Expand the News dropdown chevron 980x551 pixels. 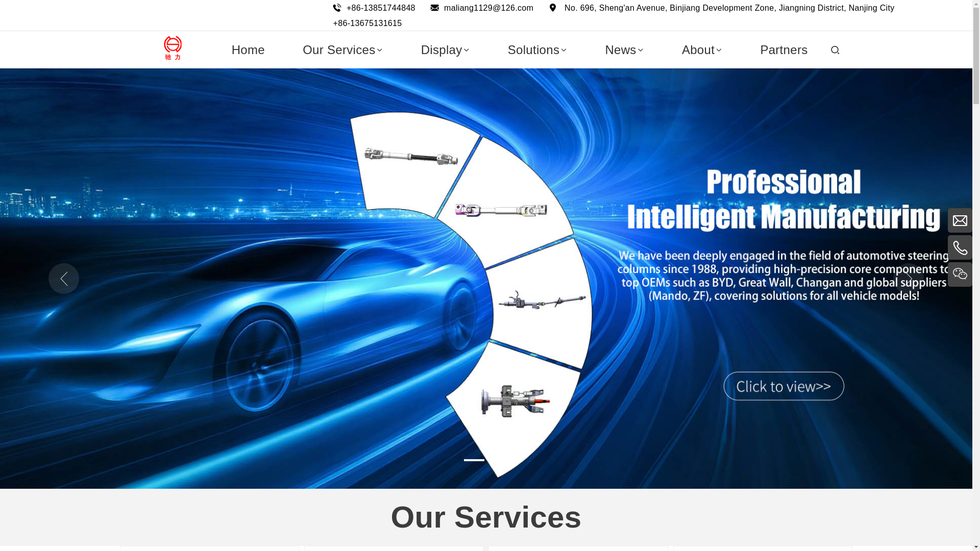pyautogui.click(x=640, y=51)
